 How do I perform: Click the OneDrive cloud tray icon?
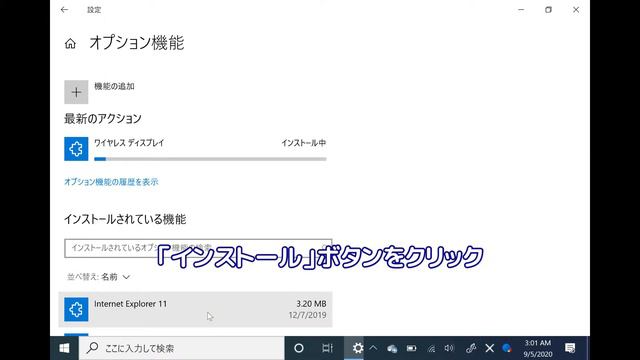[x=392, y=349]
